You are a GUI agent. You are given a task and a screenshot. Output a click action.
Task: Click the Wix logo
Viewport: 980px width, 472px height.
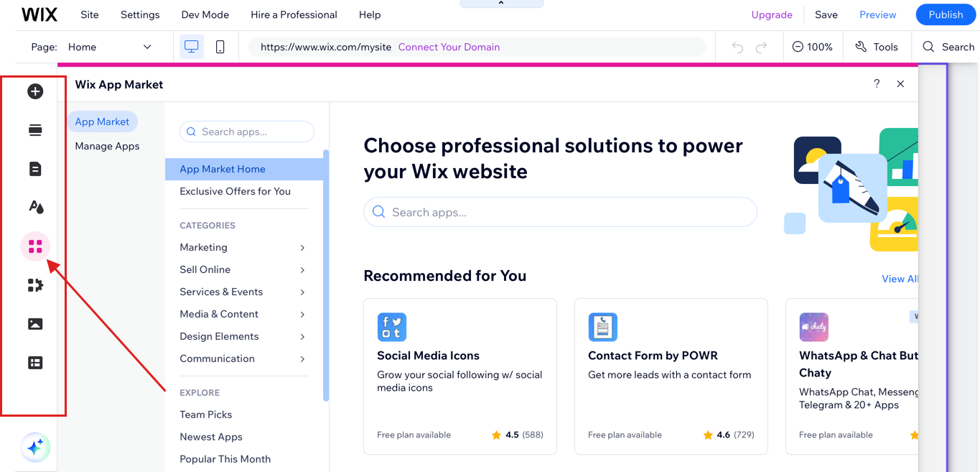point(39,14)
